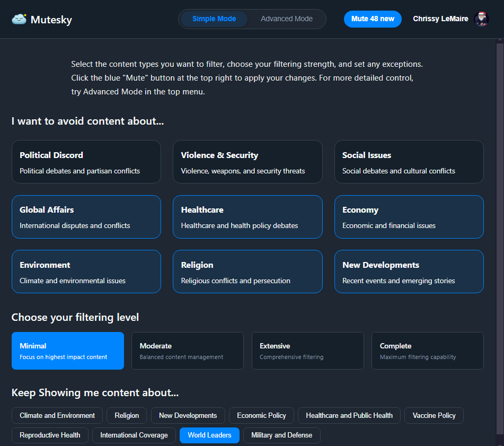Switch to Advanced Mode tab

point(287,19)
